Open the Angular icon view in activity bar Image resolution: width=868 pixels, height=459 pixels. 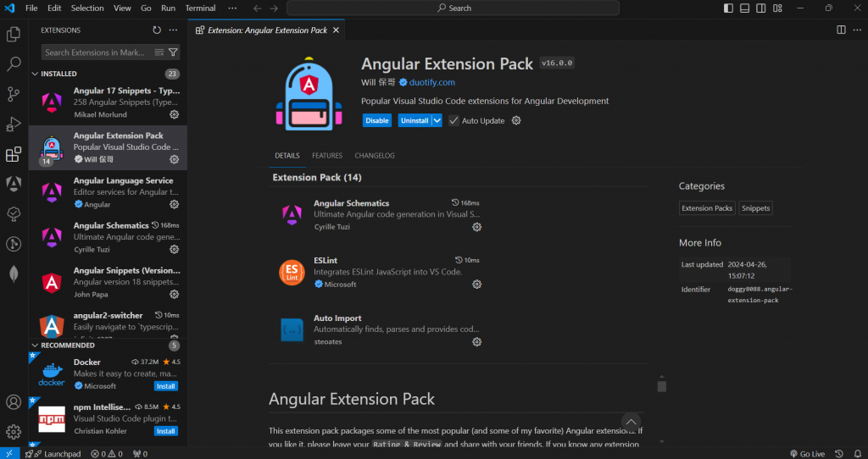tap(14, 184)
